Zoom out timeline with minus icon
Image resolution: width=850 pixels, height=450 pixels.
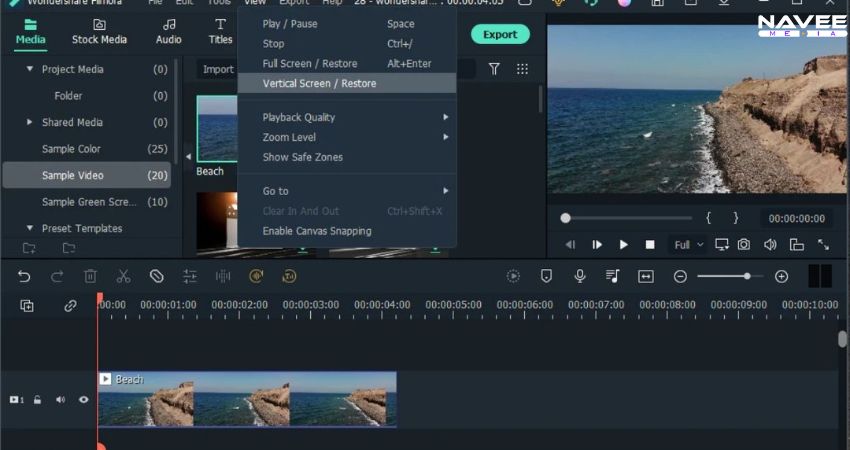pyautogui.click(x=680, y=277)
